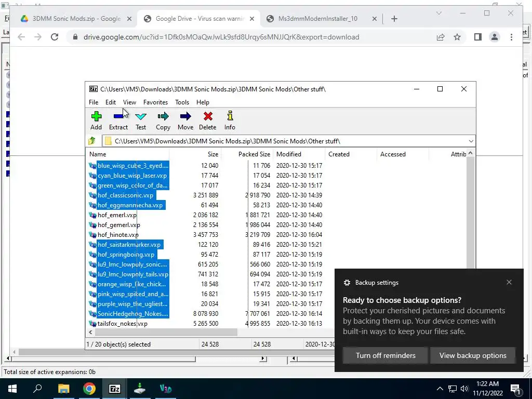Go back in Chrome
This screenshot has height=399, width=532.
click(x=21, y=37)
